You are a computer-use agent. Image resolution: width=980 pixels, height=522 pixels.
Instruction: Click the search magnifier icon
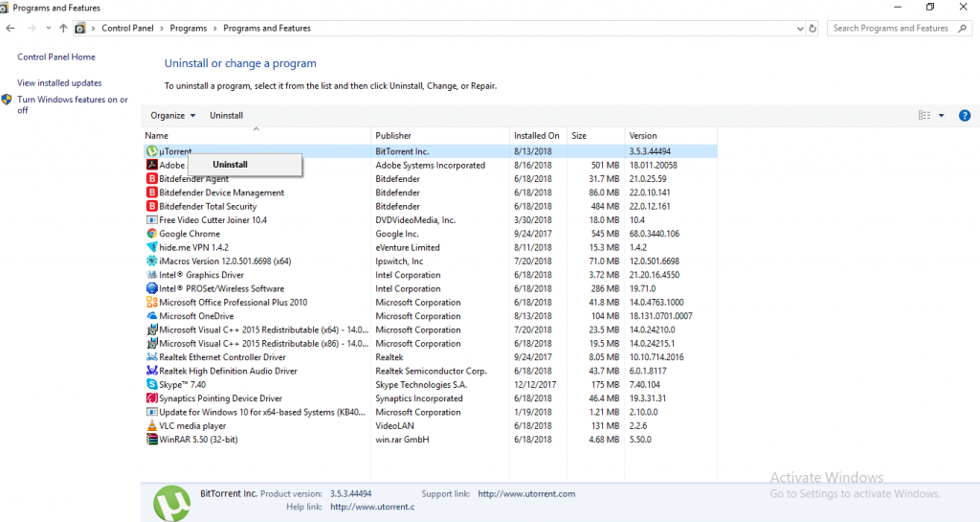[963, 28]
